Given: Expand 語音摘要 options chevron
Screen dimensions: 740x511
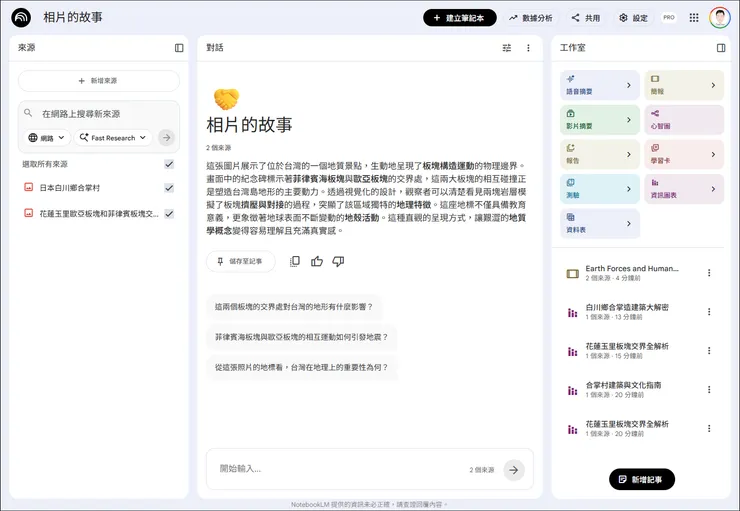Looking at the screenshot, I should point(629,85).
